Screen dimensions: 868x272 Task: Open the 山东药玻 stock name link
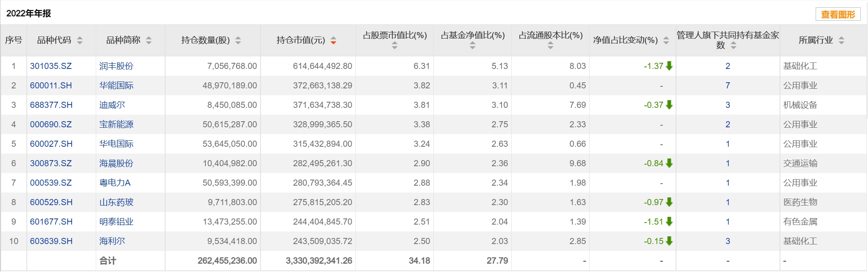(116, 202)
